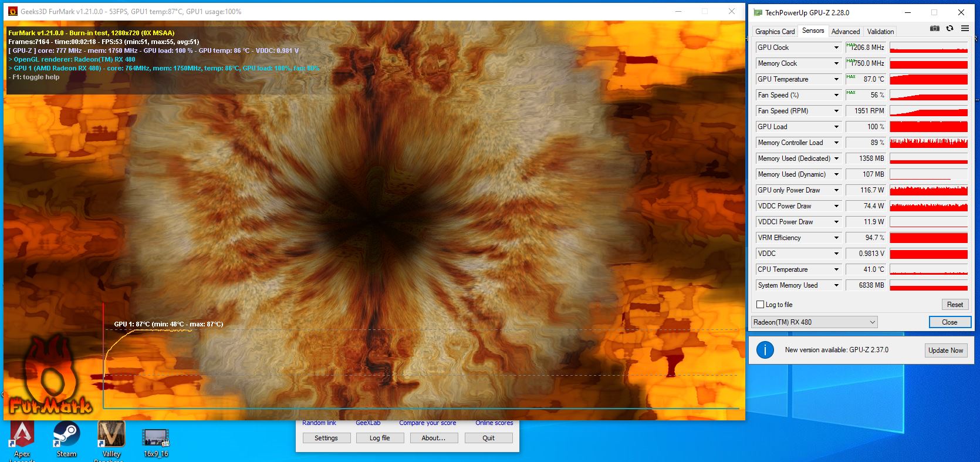
Task: Expand the VRM Efficiency dropdown
Action: [837, 238]
